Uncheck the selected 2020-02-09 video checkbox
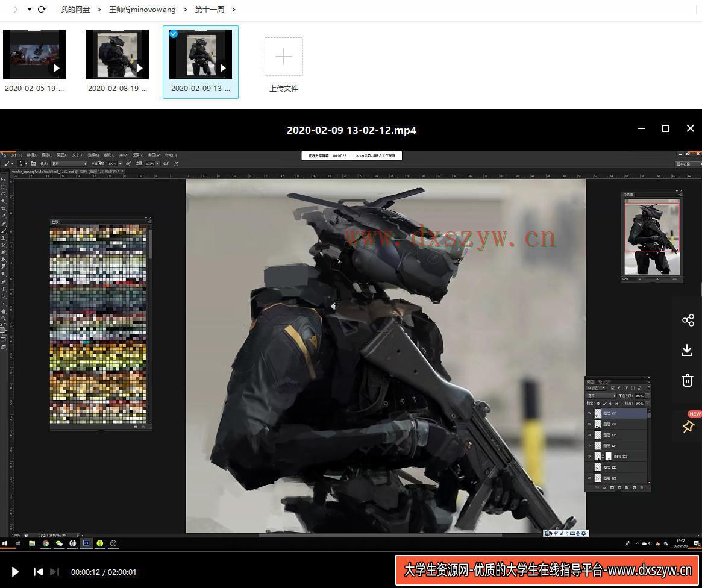Viewport: 702px width, 588px height. click(174, 34)
